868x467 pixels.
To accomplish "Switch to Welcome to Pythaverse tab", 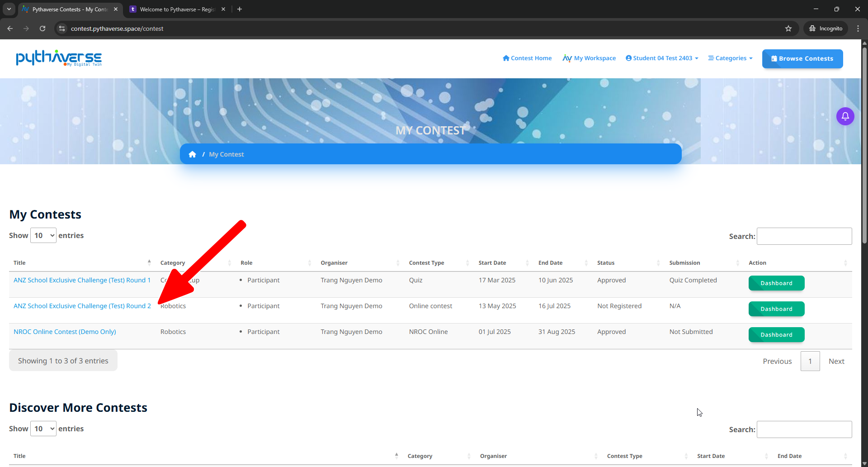I will point(177,9).
